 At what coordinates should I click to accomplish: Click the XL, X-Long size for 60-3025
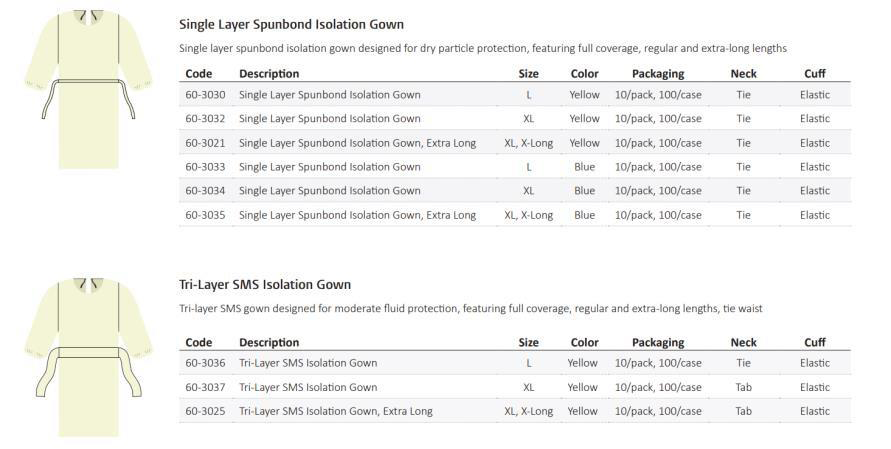click(x=528, y=411)
